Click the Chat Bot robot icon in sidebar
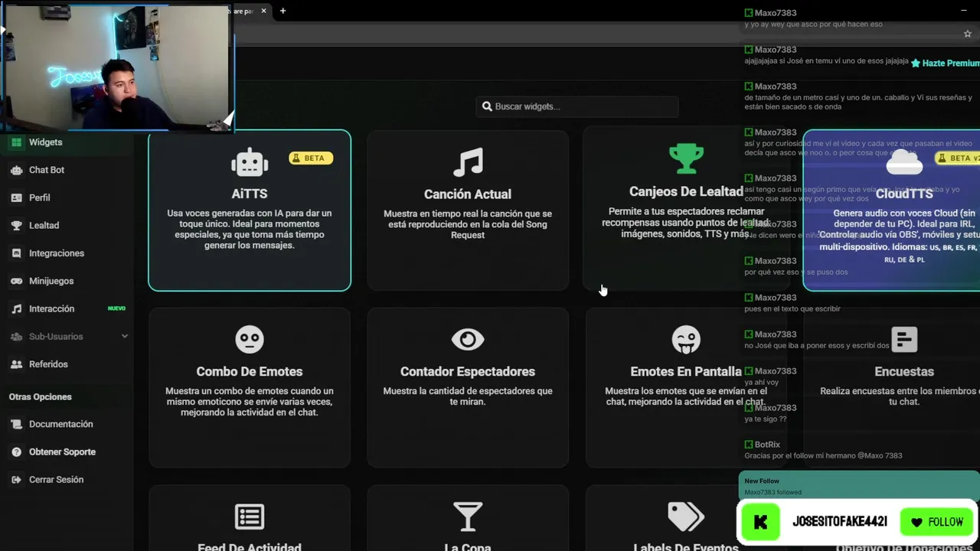Image resolution: width=980 pixels, height=551 pixels. point(16,170)
